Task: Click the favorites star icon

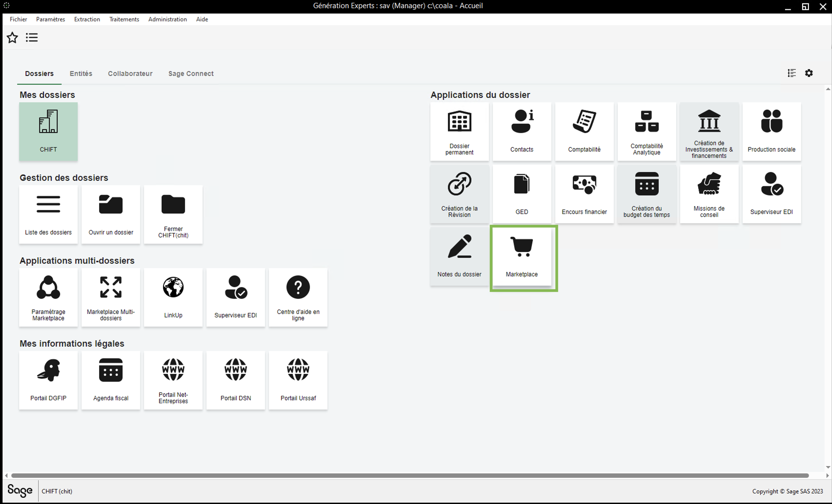Action: pyautogui.click(x=12, y=38)
